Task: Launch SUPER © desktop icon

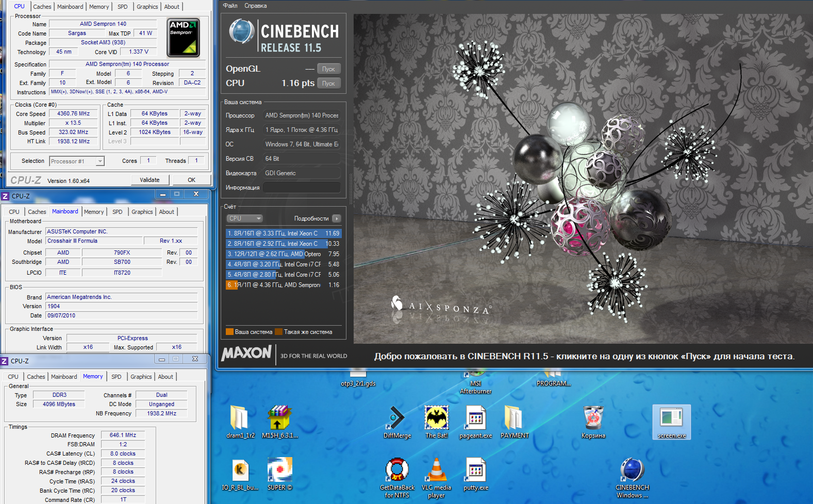Action: pos(279,470)
